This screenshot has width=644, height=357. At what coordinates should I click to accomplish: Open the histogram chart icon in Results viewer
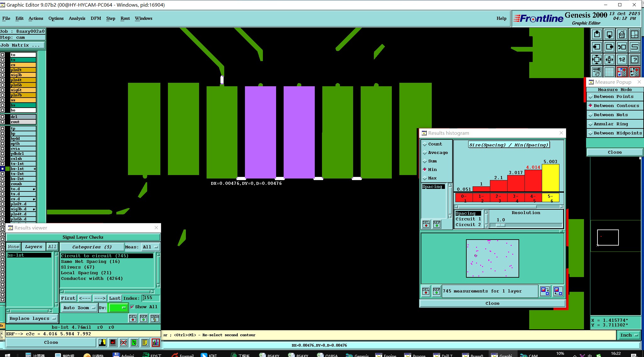click(x=156, y=343)
